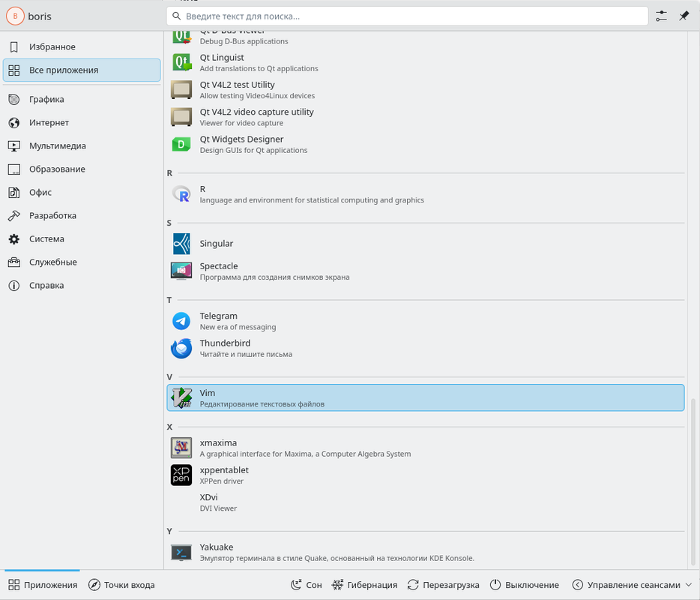
Task: Click 'Программа для создания снимков экрана' description
Action: coord(274,277)
